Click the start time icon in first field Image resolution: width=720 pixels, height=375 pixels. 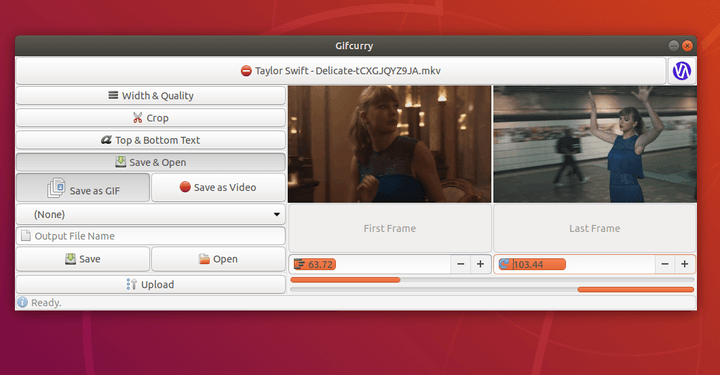(x=299, y=264)
